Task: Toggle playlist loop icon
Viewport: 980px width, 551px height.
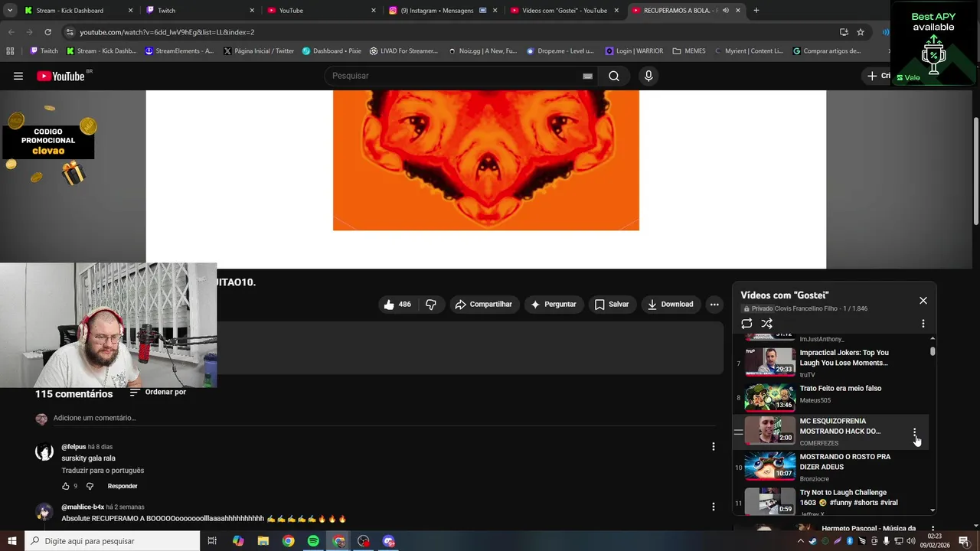Action: click(x=746, y=324)
